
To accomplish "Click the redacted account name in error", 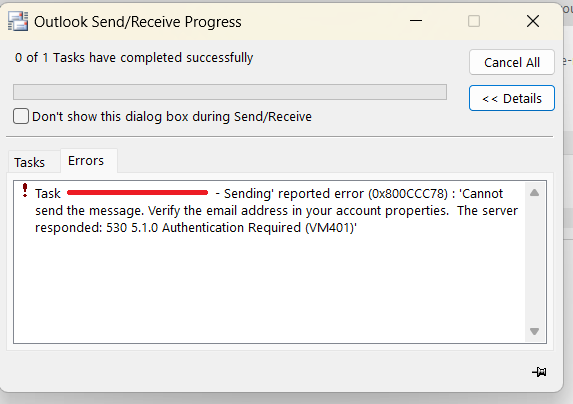I will pyautogui.click(x=137, y=193).
